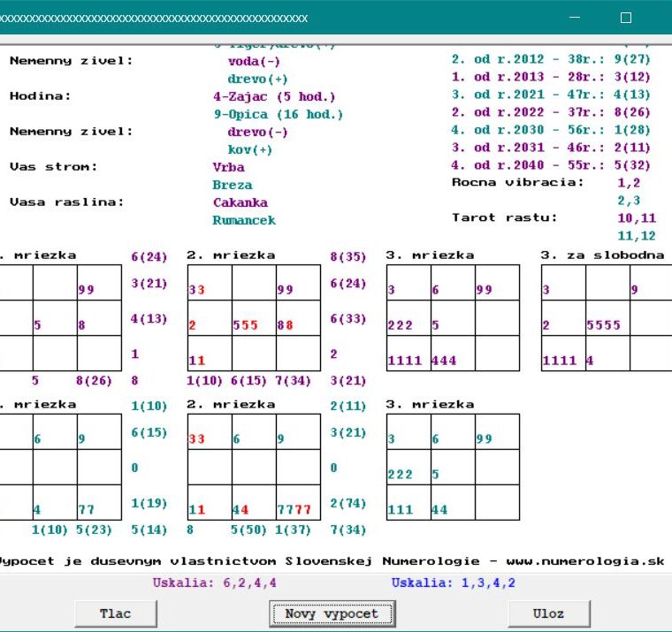This screenshot has width=672, height=632.
Task: Click the '9-Opica (16 hod.)' entry
Action: pyautogui.click(x=279, y=114)
